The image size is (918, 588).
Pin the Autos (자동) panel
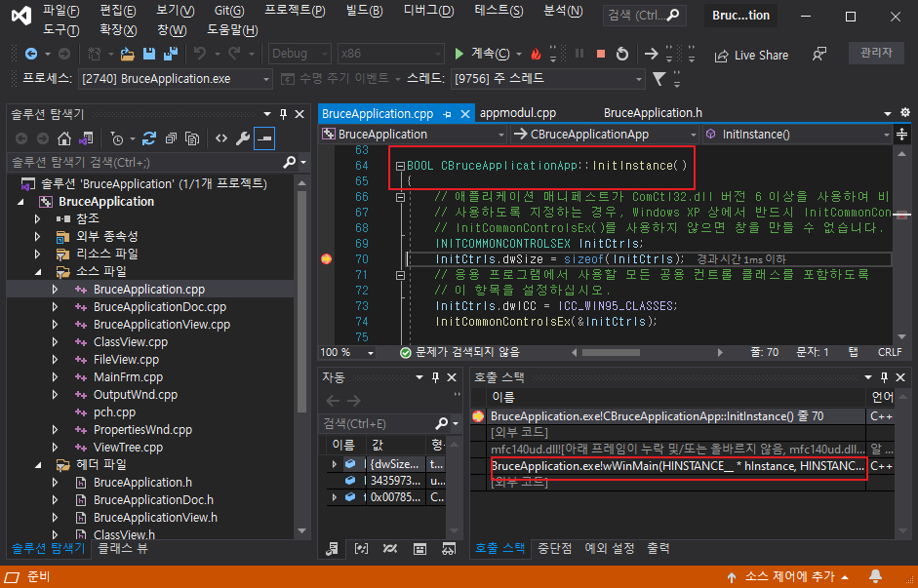pos(435,377)
